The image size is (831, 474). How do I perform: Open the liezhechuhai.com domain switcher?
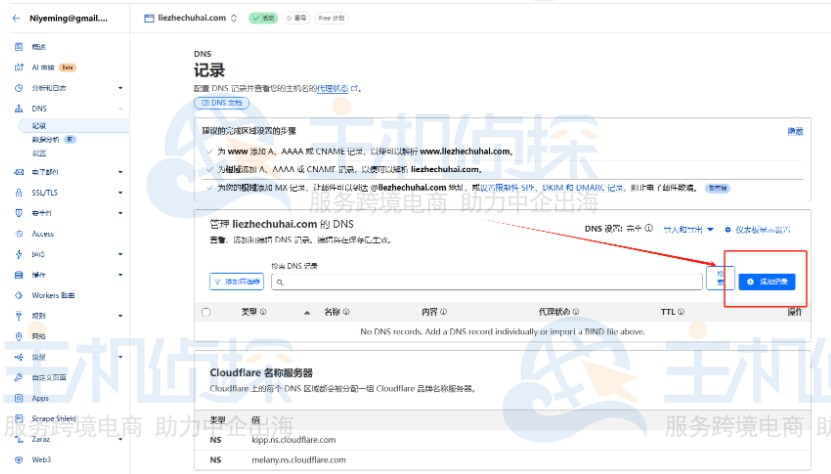point(234,18)
